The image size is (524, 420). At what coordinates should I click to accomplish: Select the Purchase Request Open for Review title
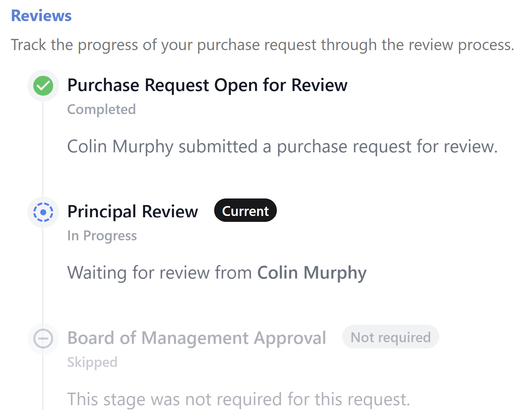click(207, 85)
